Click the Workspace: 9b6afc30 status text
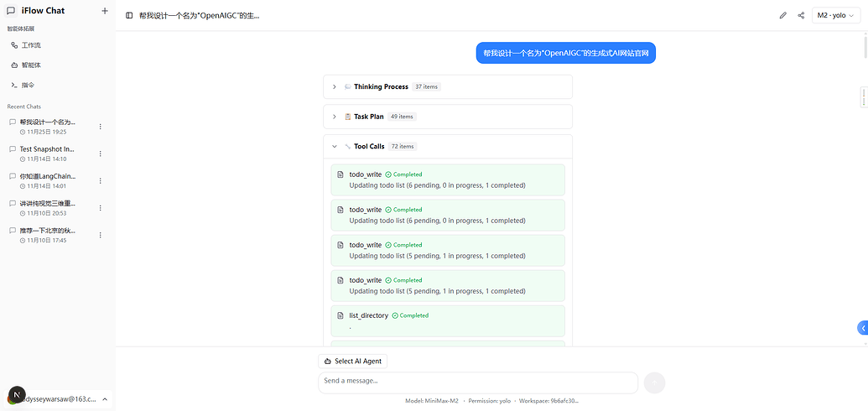This screenshot has height=411, width=868. click(549, 401)
